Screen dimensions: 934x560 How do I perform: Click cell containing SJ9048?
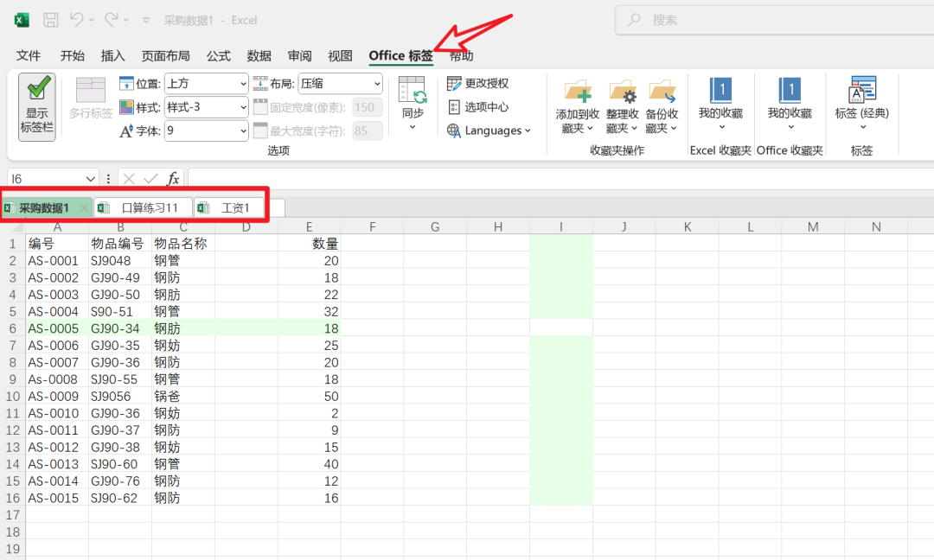(x=119, y=261)
